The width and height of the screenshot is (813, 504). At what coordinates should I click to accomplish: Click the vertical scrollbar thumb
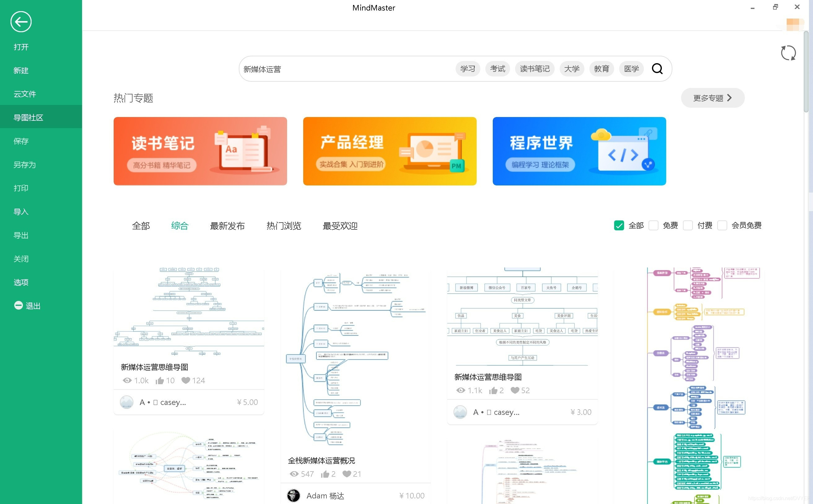tap(806, 72)
